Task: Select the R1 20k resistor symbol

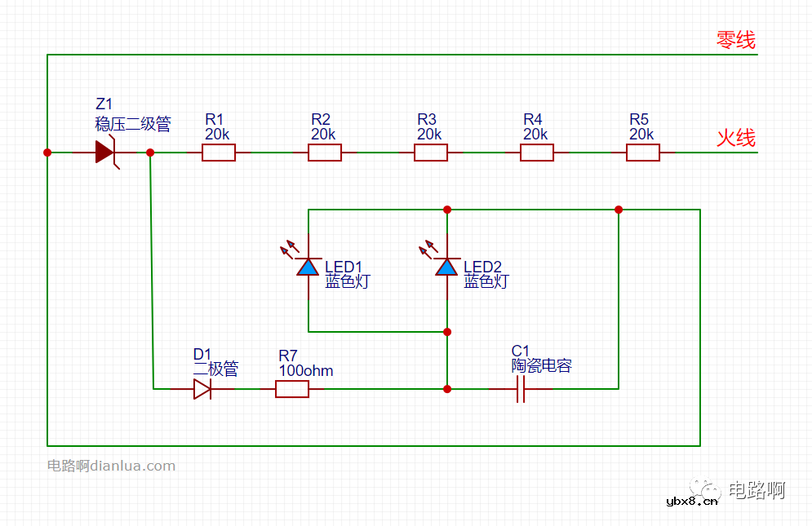Action: coord(219,152)
